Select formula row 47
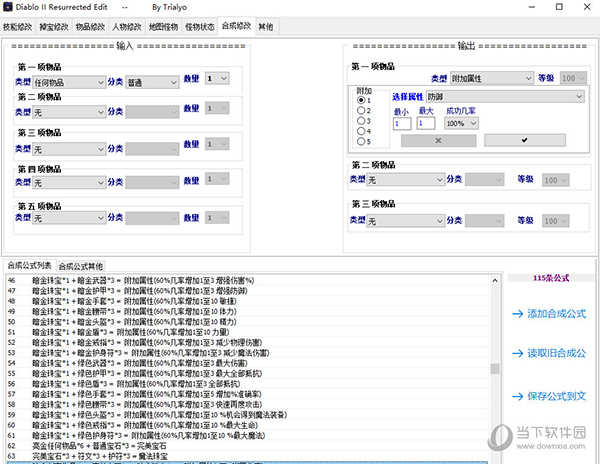The width and height of the screenshot is (600, 464). 247,291
